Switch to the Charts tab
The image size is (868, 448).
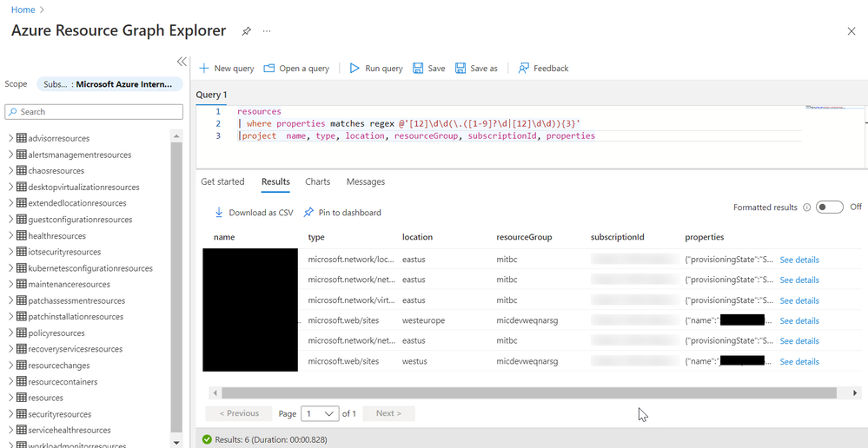[x=318, y=181]
